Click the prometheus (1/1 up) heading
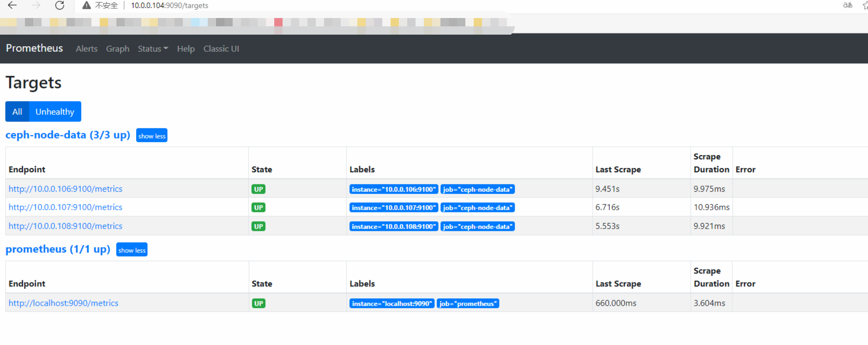868x345 pixels. [x=58, y=249]
